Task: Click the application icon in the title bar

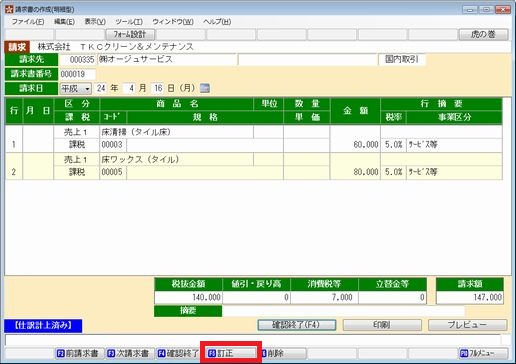Action: [x=9, y=9]
